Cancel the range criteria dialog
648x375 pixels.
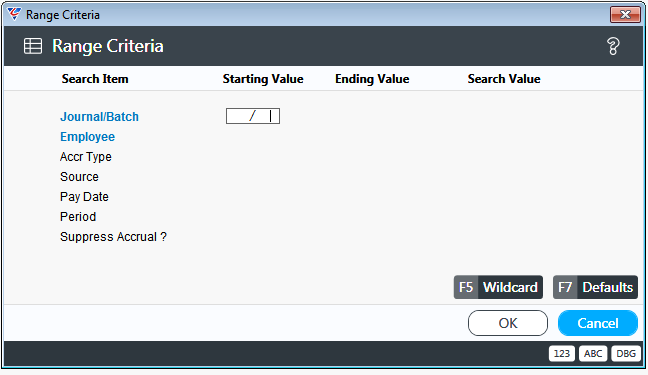coord(598,323)
